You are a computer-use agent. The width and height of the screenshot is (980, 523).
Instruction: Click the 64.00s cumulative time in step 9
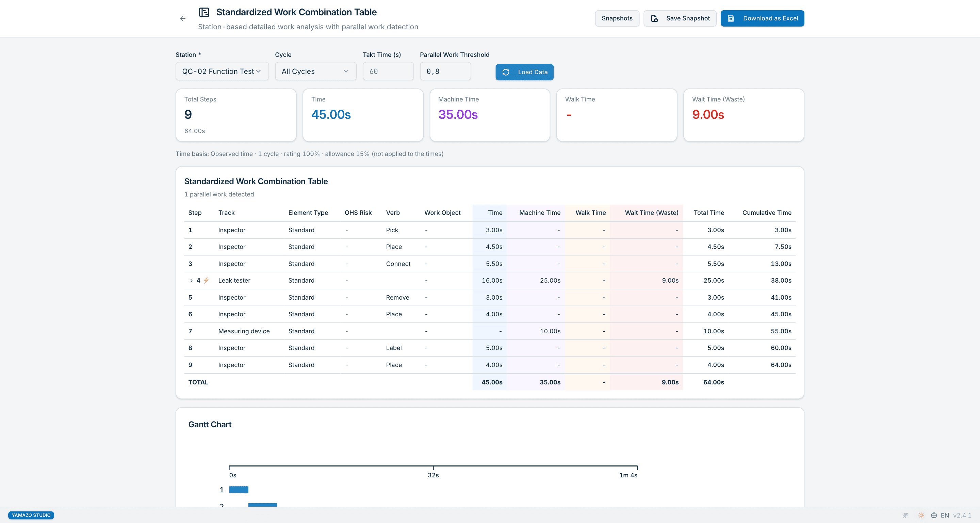click(781, 365)
